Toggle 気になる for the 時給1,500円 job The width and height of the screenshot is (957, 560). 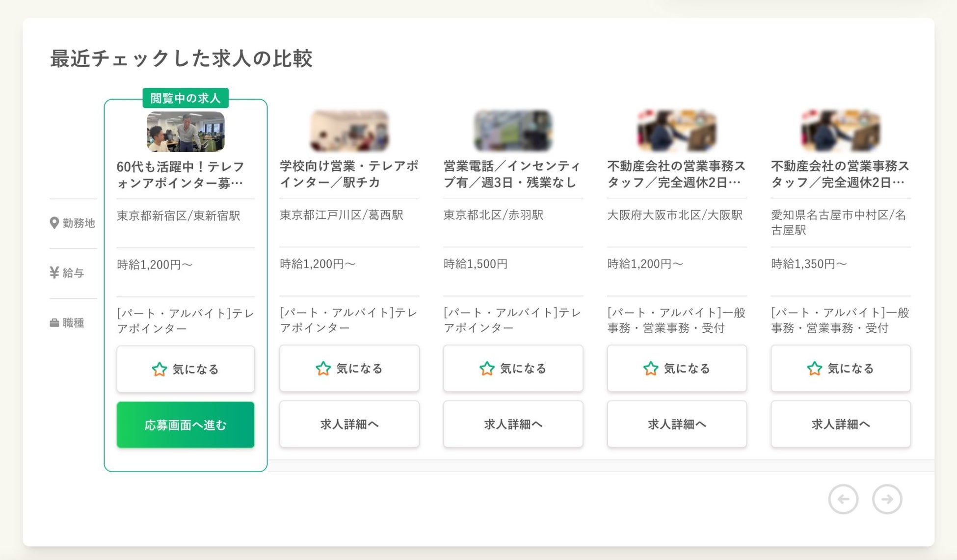tap(513, 368)
